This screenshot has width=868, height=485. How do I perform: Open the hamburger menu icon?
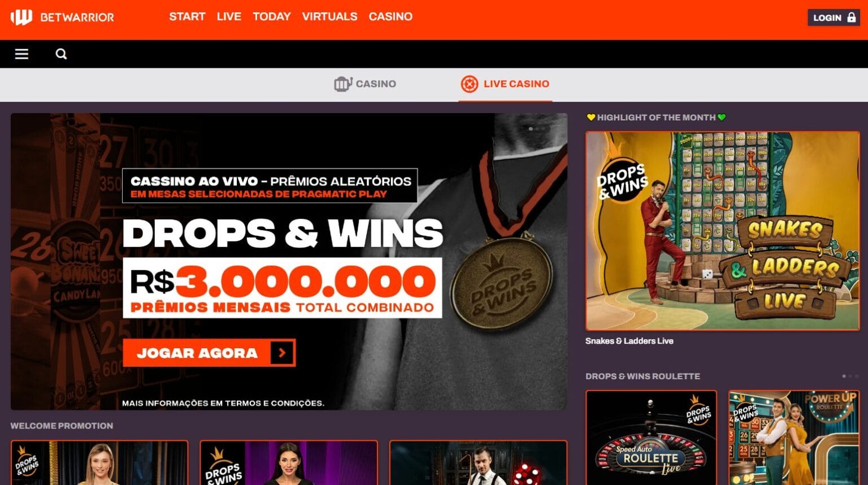tap(21, 54)
